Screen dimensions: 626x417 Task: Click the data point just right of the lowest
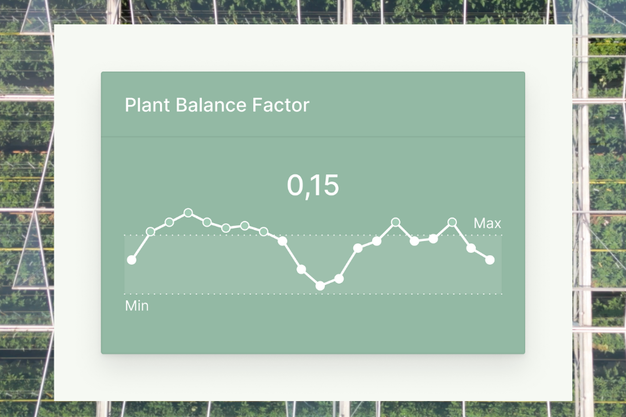339,279
